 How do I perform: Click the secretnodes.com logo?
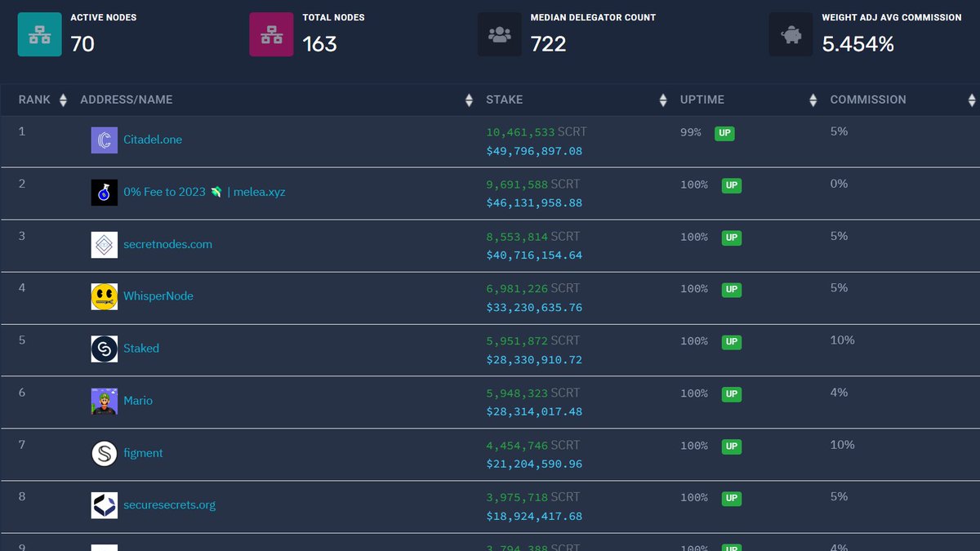pyautogui.click(x=105, y=245)
